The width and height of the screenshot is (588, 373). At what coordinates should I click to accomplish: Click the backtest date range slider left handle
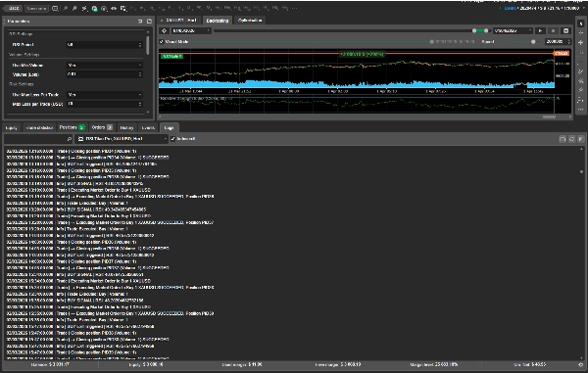474,30
